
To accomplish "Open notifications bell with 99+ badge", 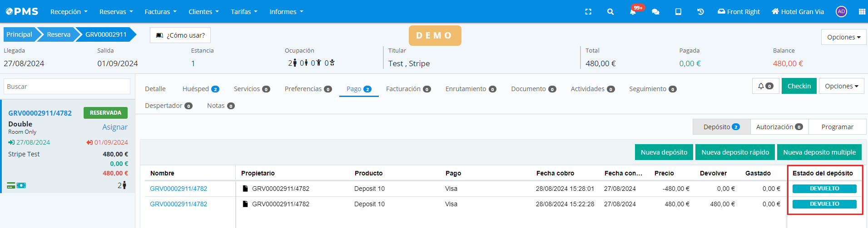I will [x=633, y=12].
